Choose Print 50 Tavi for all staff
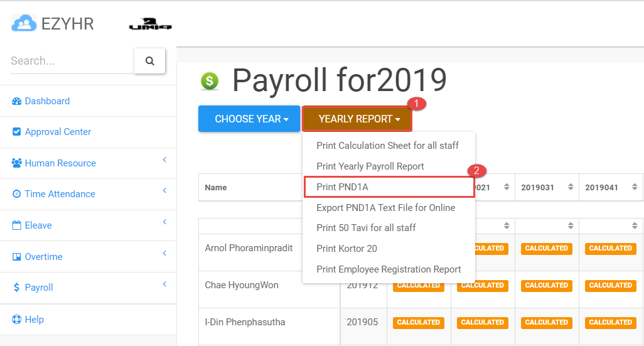 366,228
